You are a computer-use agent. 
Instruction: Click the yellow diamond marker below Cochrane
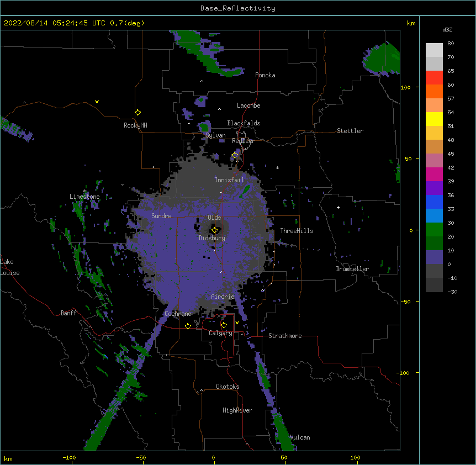tap(188, 326)
